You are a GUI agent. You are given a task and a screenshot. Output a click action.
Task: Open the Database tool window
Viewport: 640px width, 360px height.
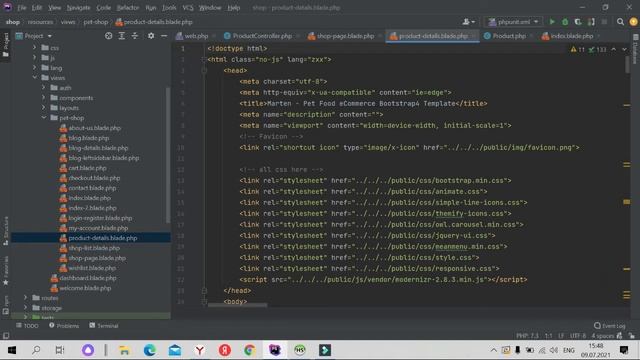click(x=635, y=49)
